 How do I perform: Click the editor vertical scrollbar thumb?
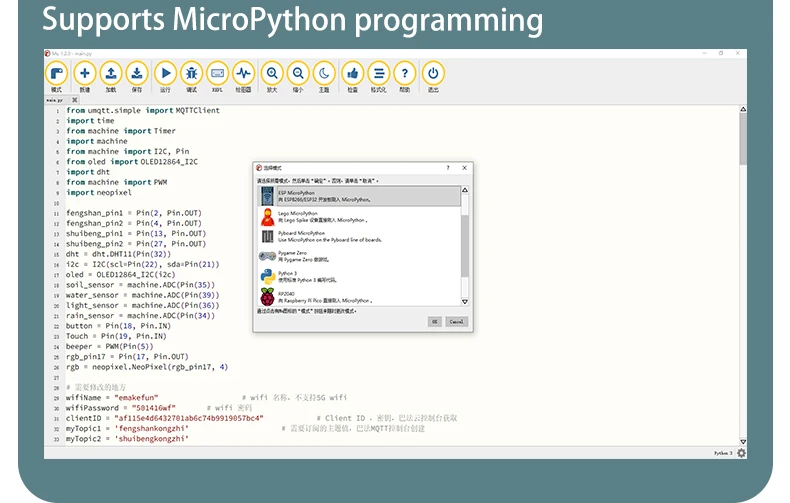click(743, 139)
